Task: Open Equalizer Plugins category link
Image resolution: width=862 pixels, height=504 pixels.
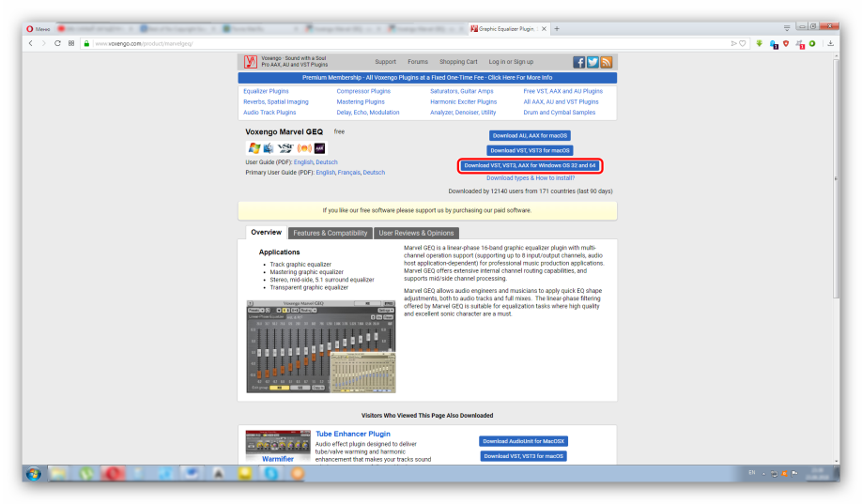Action: click(266, 91)
